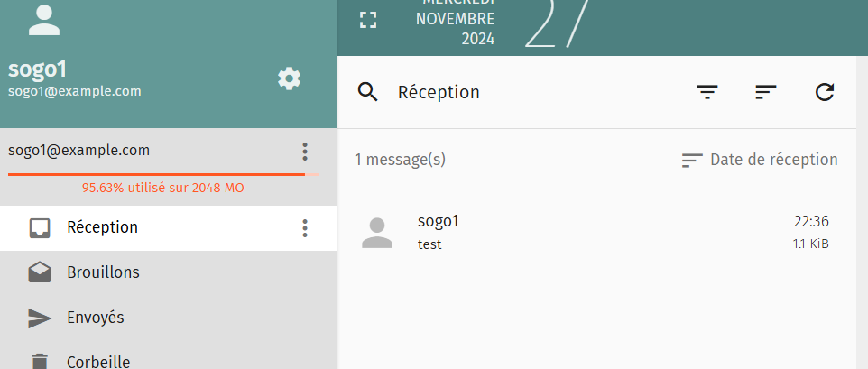This screenshot has height=369, width=868.
Task: Open preferences via the gear icon
Action: coord(289,78)
